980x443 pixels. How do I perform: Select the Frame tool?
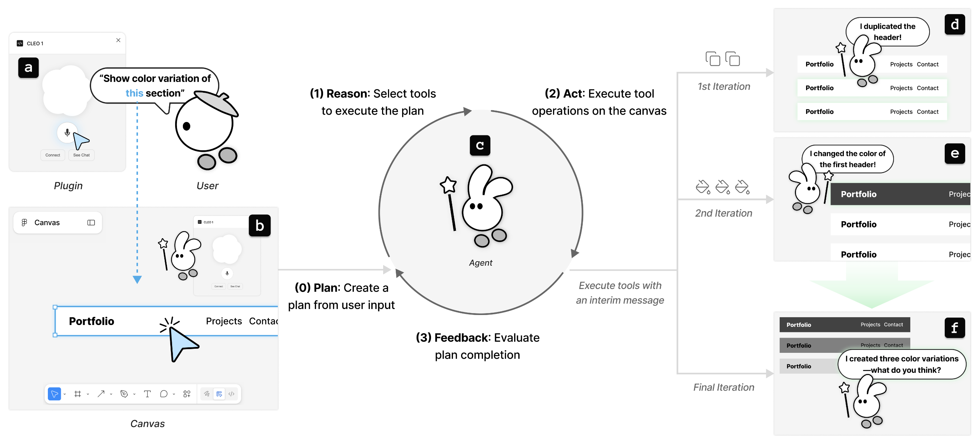click(78, 394)
